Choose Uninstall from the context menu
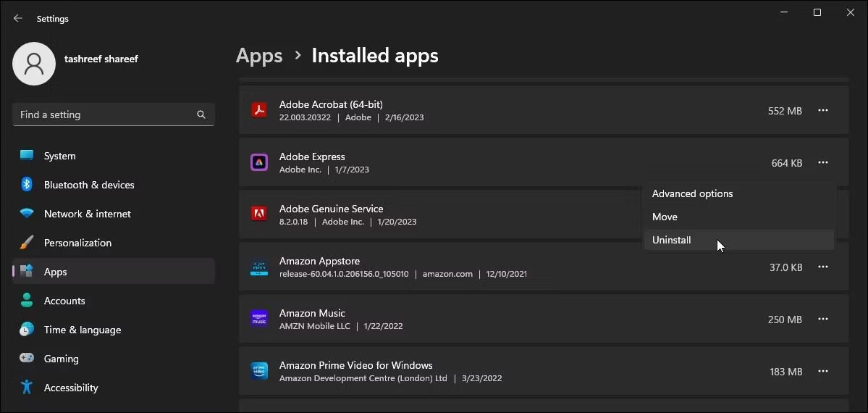 click(x=739, y=240)
